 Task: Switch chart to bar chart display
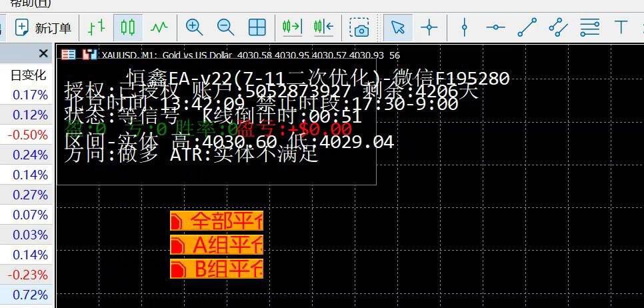(97, 27)
